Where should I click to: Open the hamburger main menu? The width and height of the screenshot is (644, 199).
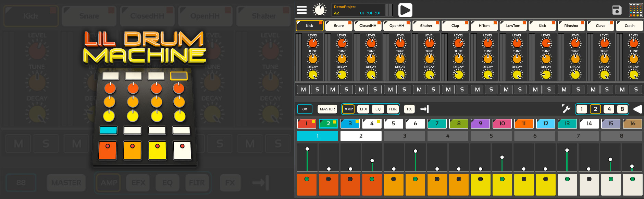[302, 10]
